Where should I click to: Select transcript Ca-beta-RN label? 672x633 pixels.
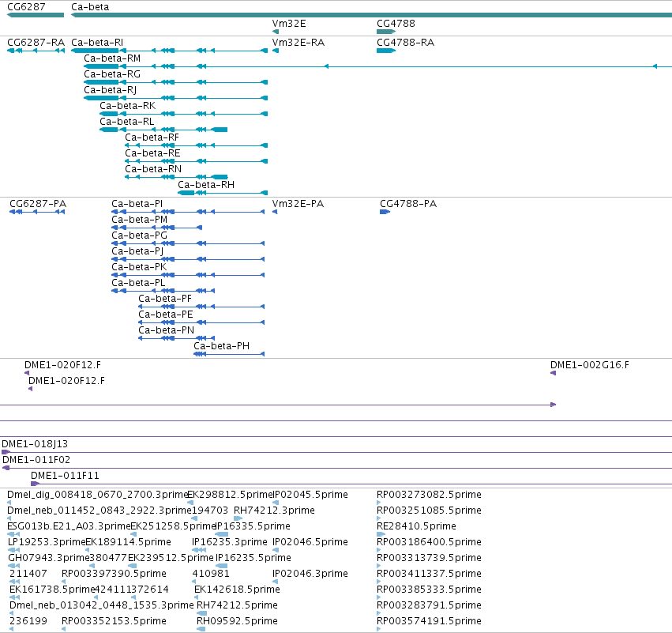[x=153, y=169]
